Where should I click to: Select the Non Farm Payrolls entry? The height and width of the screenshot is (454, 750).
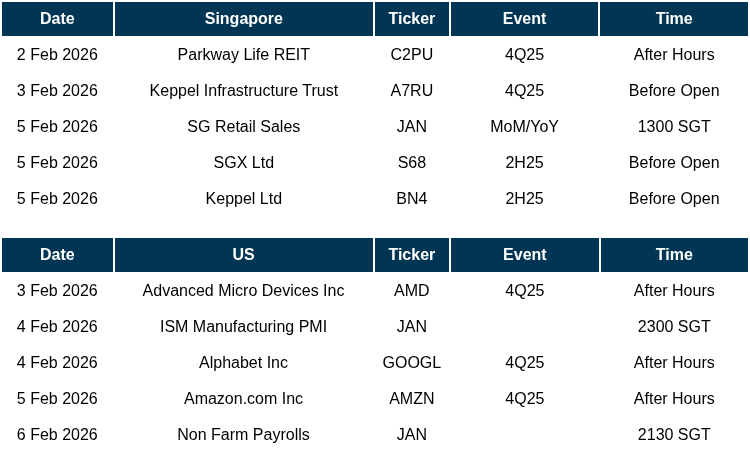coord(243,435)
